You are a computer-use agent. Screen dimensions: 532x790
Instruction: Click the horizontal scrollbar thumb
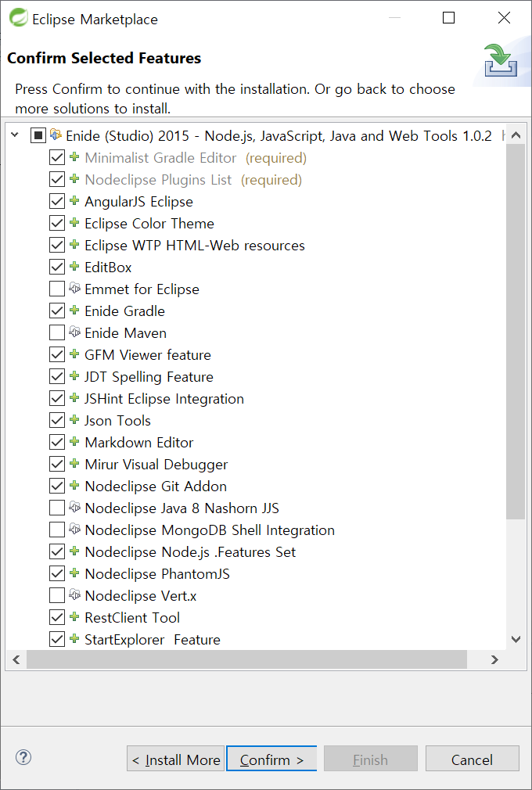coord(247,659)
